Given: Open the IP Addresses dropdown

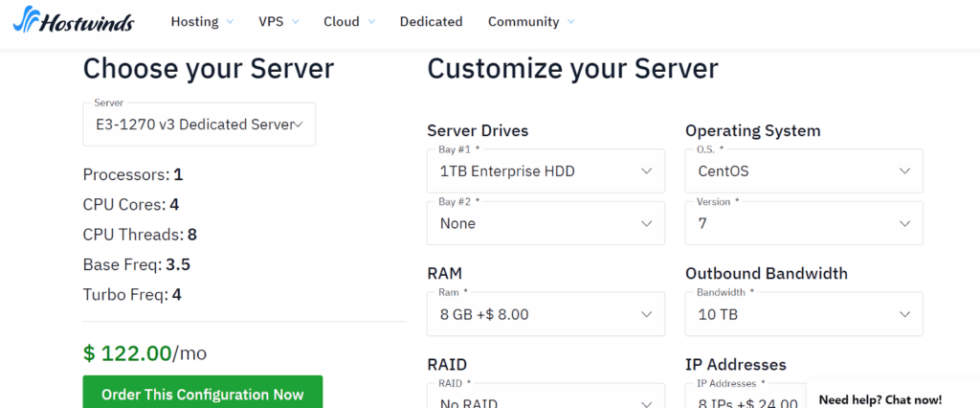Looking at the screenshot, I should 746,396.
